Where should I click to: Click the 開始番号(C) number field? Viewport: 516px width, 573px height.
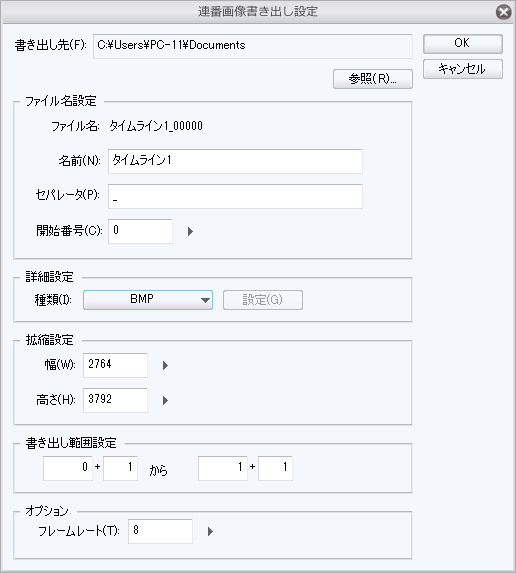(140, 231)
